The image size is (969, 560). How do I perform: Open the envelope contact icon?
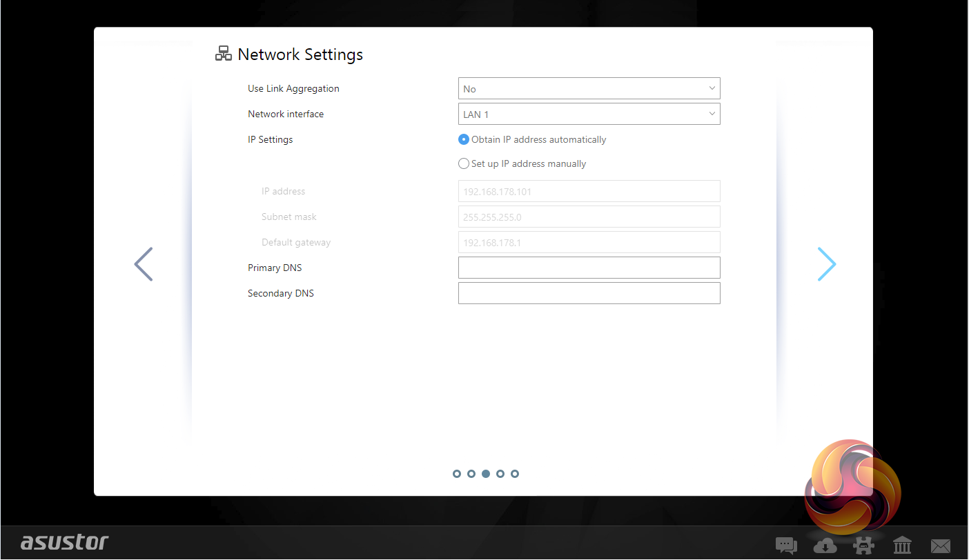[941, 546]
